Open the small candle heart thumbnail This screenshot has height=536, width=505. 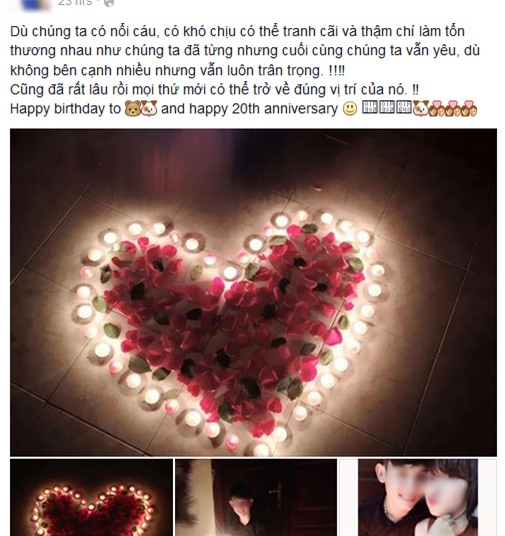(x=91, y=498)
